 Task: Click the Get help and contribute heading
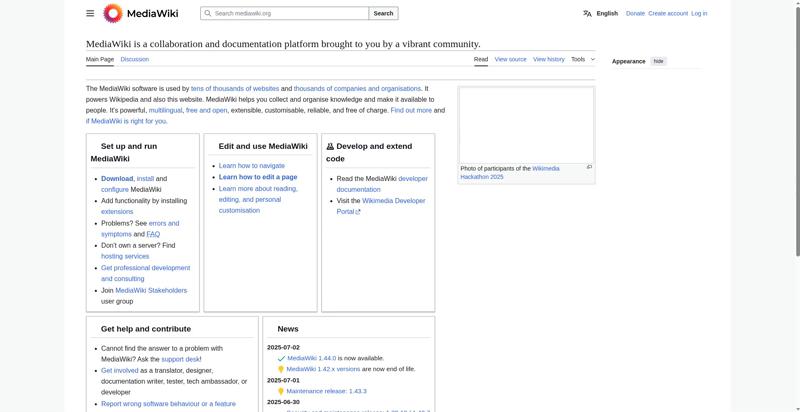click(146, 329)
